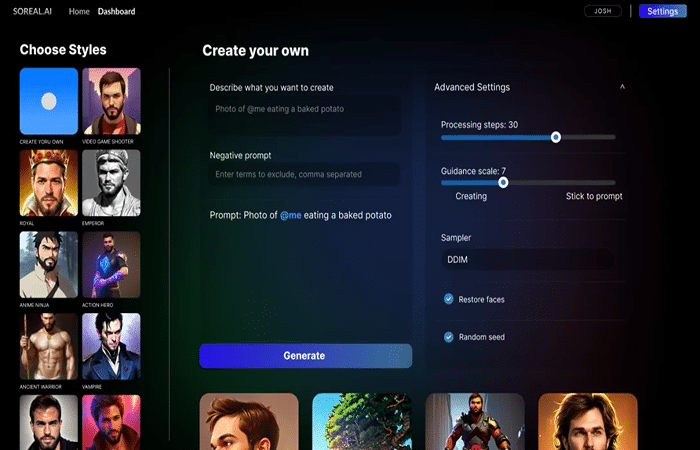Choose the Action Hero style

point(111,265)
